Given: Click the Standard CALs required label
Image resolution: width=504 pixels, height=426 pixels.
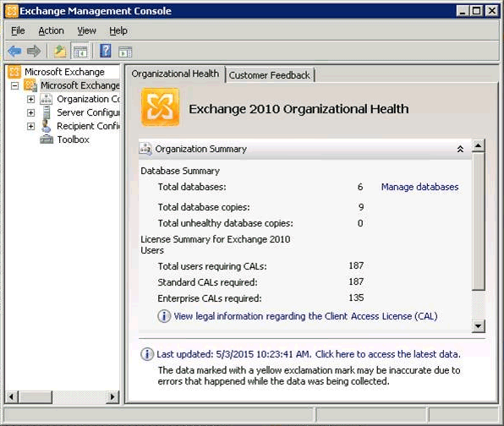Looking at the screenshot, I should pyautogui.click(x=207, y=282).
